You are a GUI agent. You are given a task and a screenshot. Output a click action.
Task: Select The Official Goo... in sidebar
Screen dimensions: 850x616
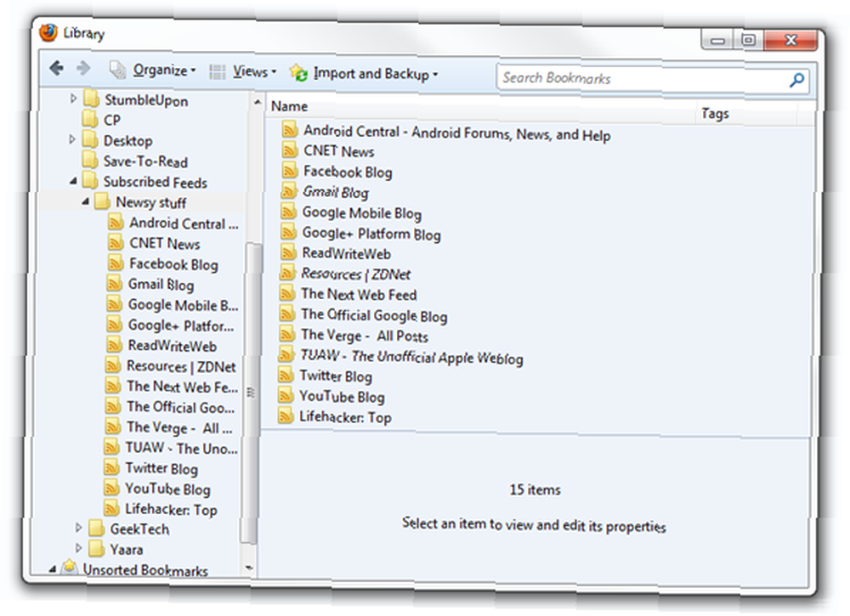coord(180,407)
